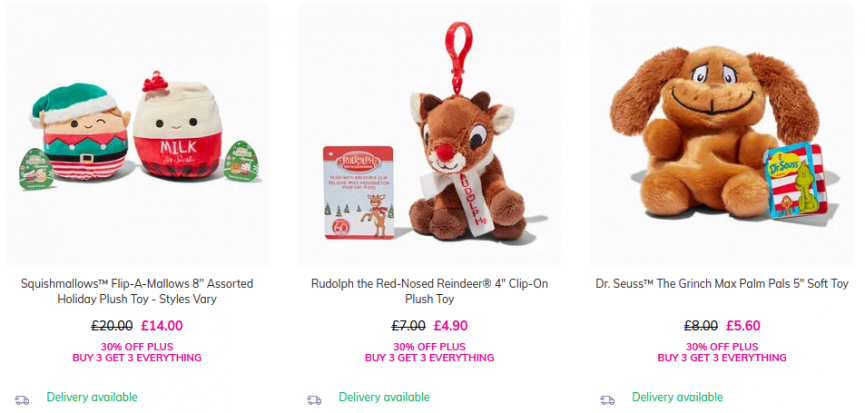
Task: Open the Grinch Max Palm Pals image
Action: 722,135
